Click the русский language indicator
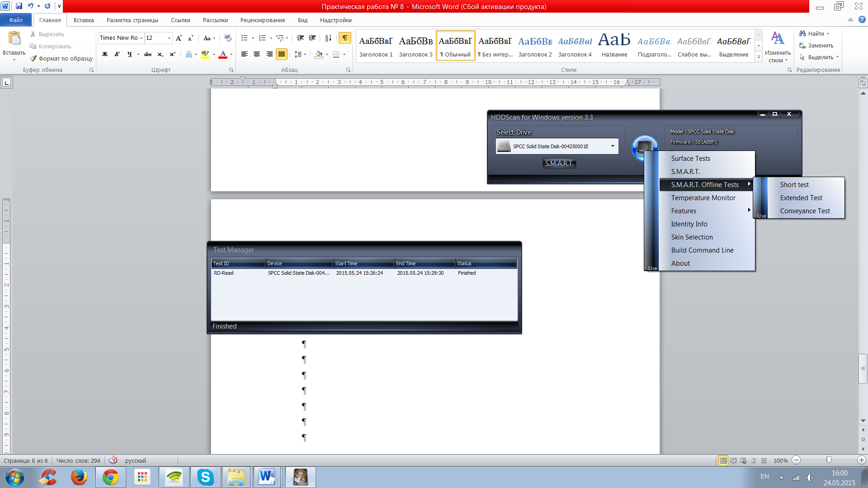The height and width of the screenshot is (488, 868). (x=136, y=460)
